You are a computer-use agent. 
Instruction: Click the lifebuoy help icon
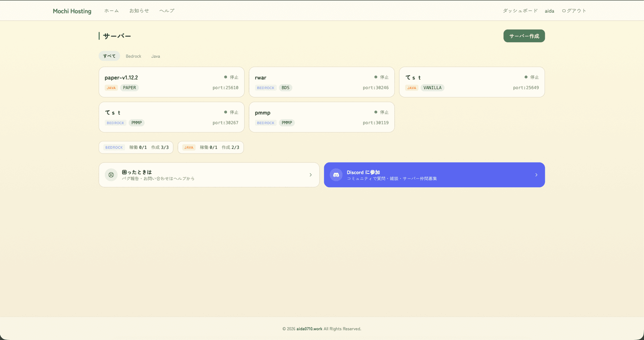pyautogui.click(x=111, y=175)
